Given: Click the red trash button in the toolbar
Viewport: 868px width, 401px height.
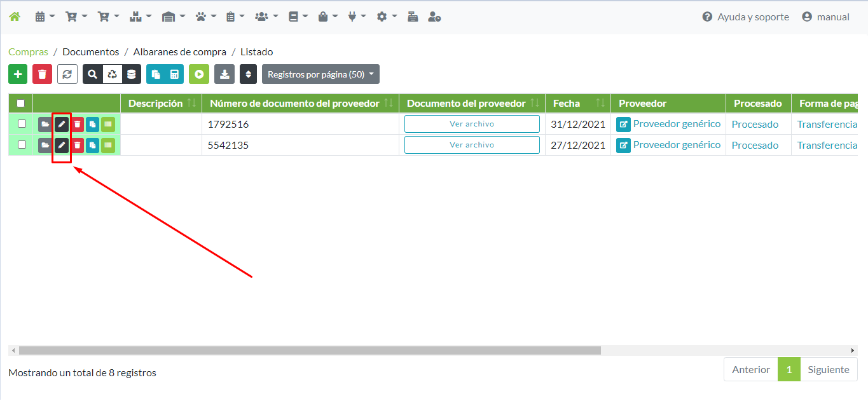Looking at the screenshot, I should click(x=42, y=74).
